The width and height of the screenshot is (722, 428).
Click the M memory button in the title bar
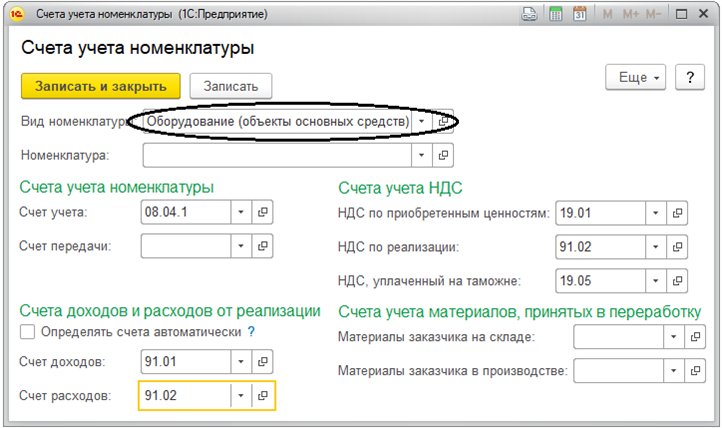(607, 14)
